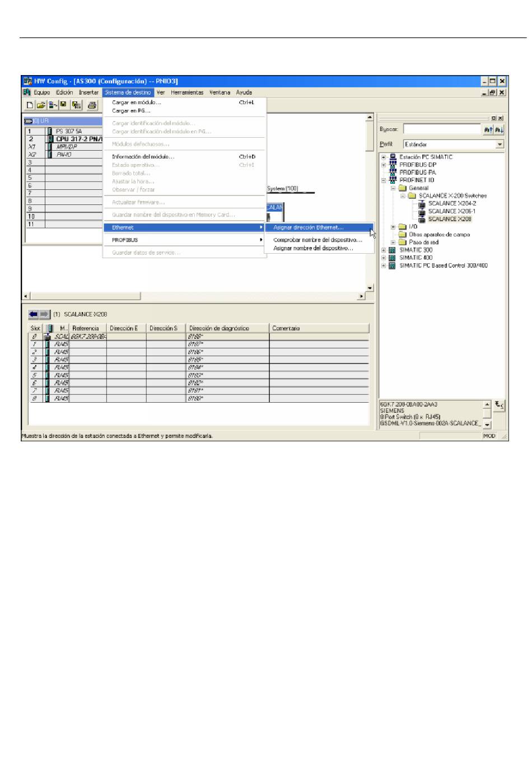
Task: Open the Ayuda menu
Action: [x=244, y=92]
